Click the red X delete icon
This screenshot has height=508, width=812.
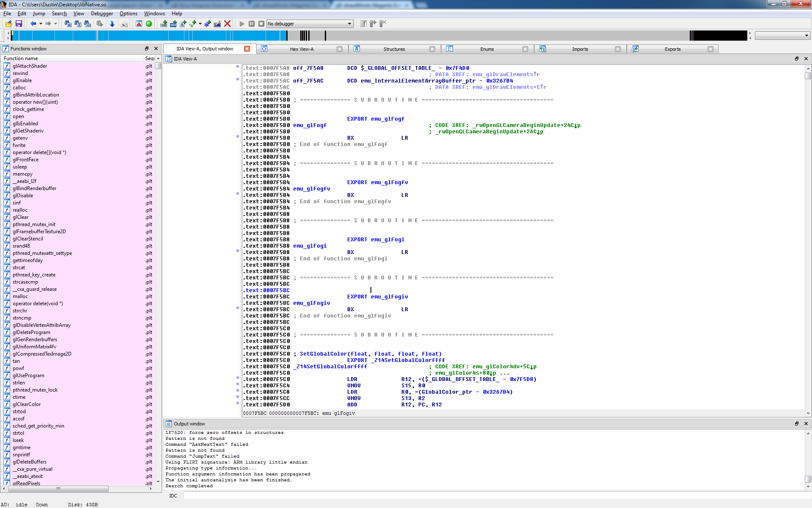tap(227, 24)
